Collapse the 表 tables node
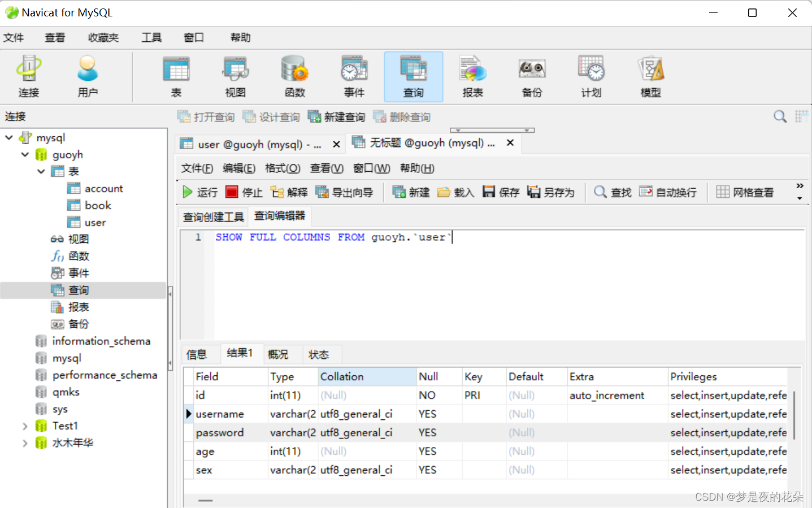 point(41,171)
